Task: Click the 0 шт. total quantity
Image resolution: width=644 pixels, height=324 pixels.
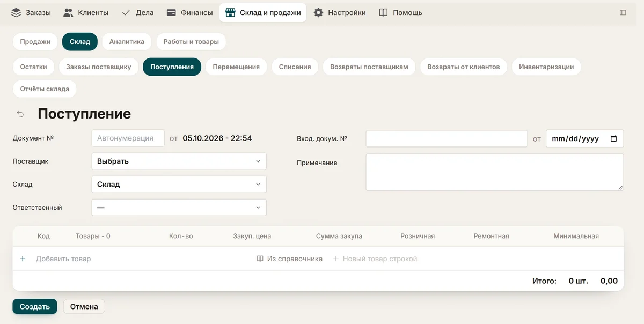Action: 579,281
